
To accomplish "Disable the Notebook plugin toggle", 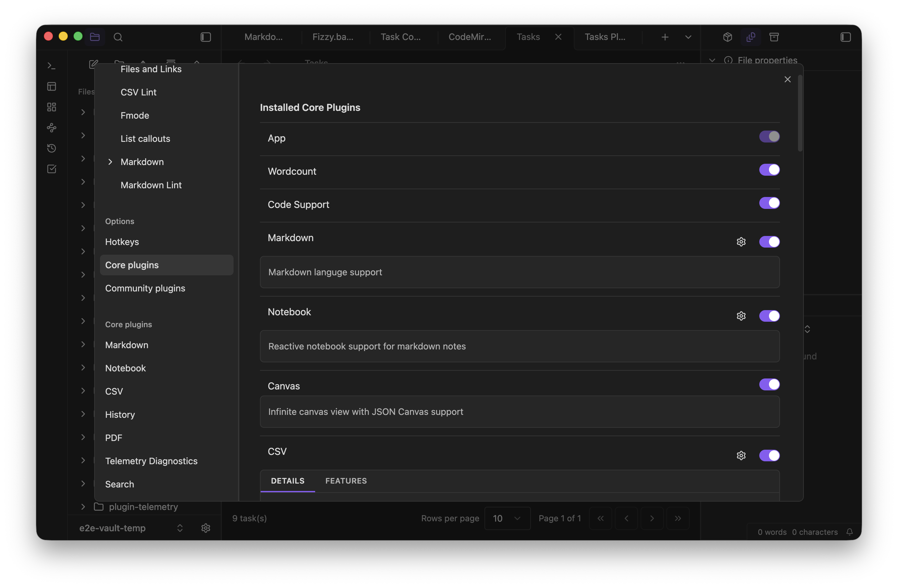I will click(x=769, y=316).
